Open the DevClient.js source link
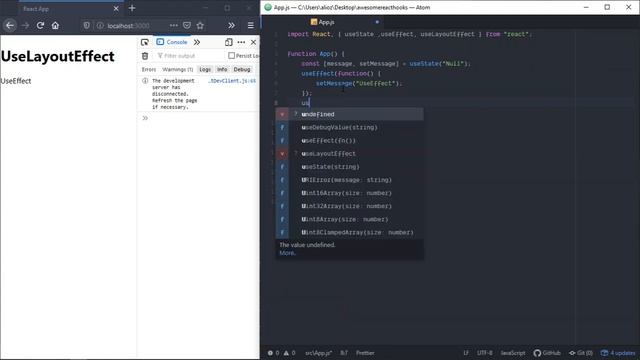The width and height of the screenshot is (640, 360). [x=232, y=81]
